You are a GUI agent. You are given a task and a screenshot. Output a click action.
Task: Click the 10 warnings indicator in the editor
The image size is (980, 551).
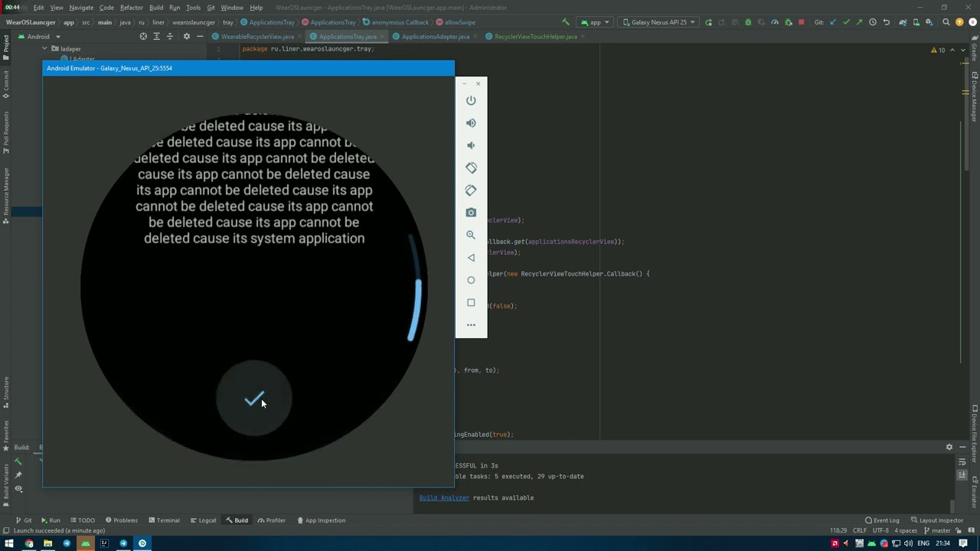tap(938, 50)
